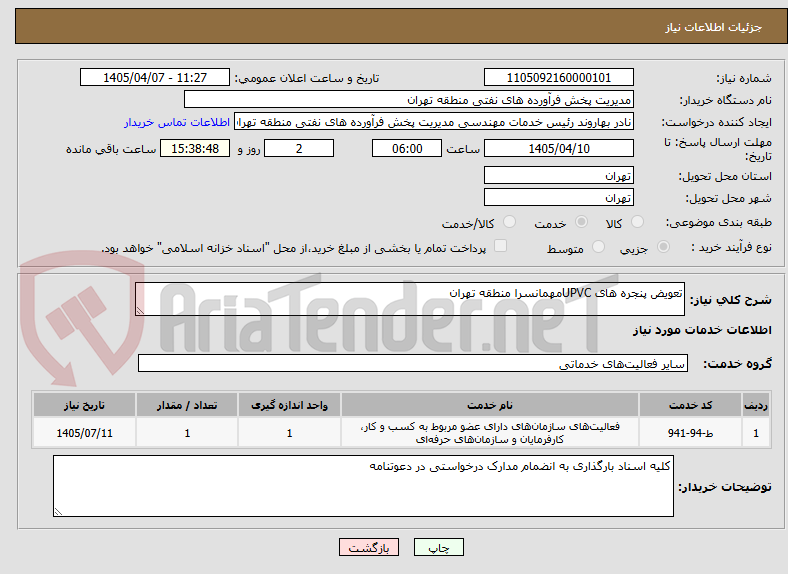Image resolution: width=788 pixels, height=574 pixels.
Task: Click the نام خدمت column header
Action: point(489,405)
